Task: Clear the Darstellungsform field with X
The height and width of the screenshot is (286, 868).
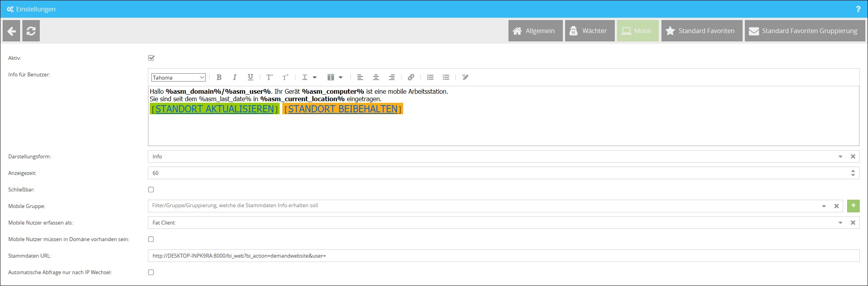Action: click(853, 156)
